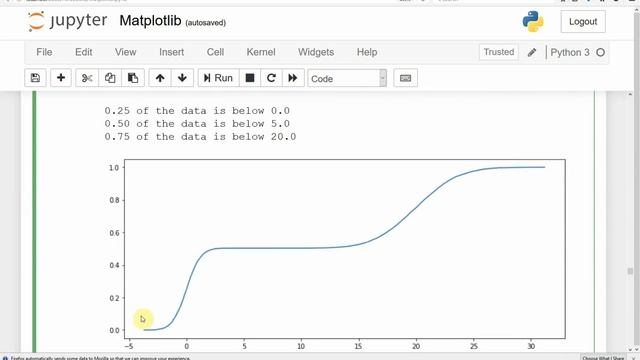
Task: Open the Insert menu
Action: click(171, 52)
